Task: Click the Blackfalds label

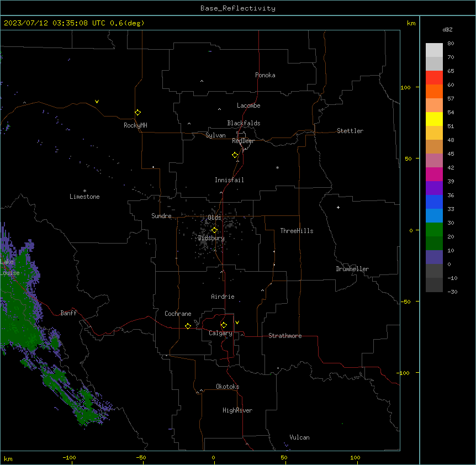Action: [244, 123]
